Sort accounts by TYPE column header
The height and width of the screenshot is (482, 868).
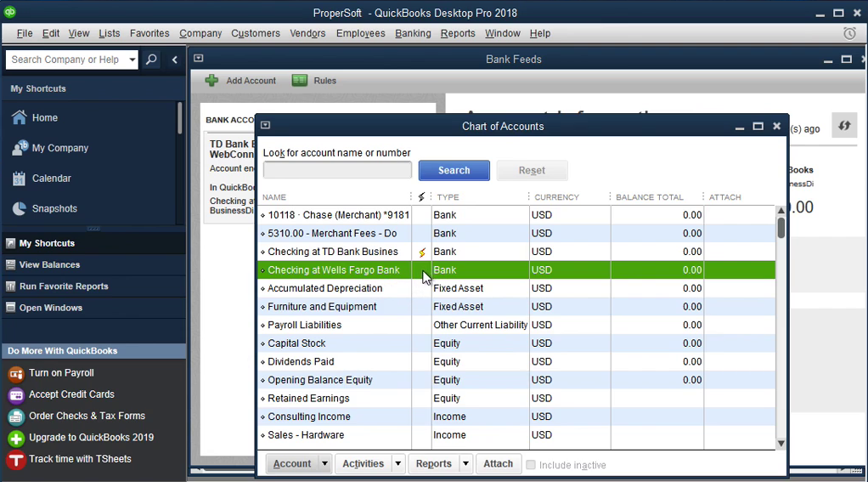(x=448, y=197)
